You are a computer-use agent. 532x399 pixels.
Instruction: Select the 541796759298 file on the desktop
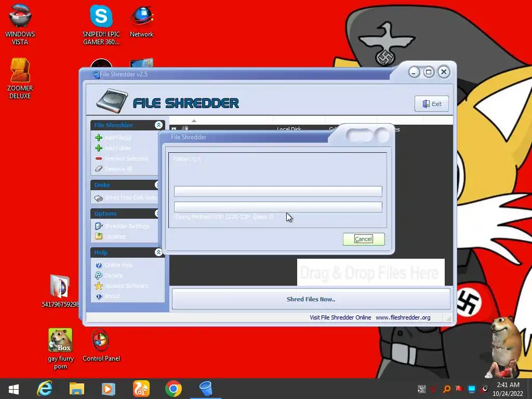pyautogui.click(x=60, y=291)
